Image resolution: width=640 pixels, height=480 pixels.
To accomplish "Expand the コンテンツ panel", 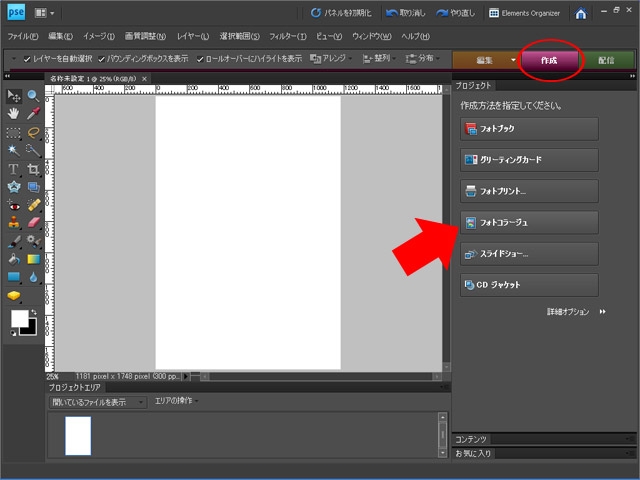I will [471, 439].
